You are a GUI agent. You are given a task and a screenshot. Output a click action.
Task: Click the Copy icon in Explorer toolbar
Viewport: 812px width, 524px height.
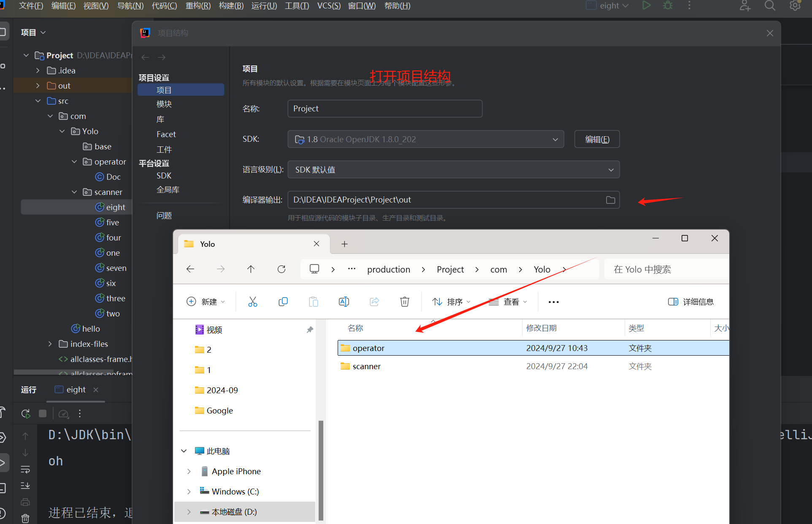283,302
